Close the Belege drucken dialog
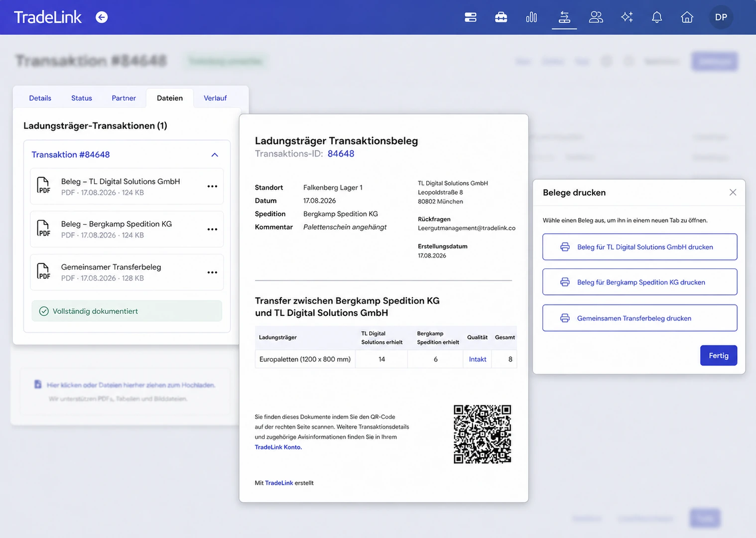This screenshot has height=538, width=756. pos(733,192)
